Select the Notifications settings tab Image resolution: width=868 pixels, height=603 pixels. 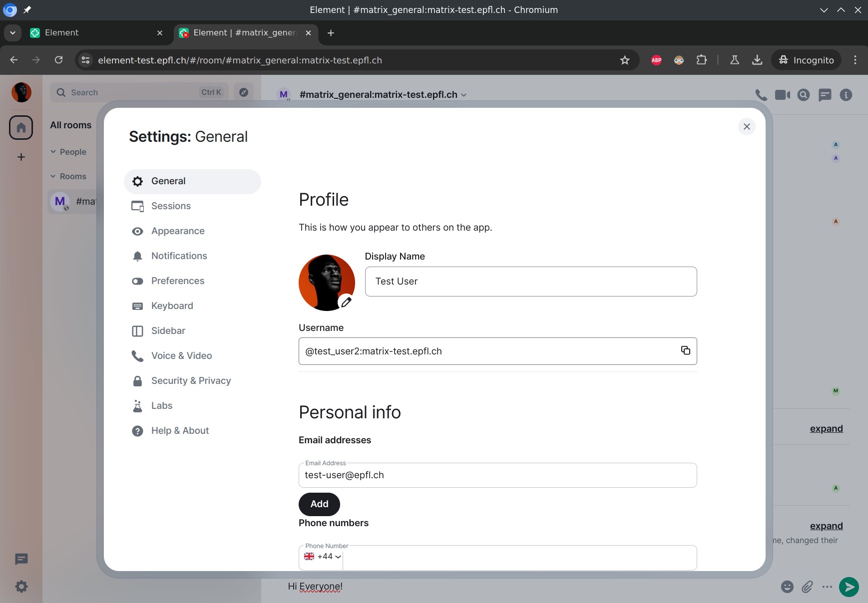pyautogui.click(x=179, y=256)
